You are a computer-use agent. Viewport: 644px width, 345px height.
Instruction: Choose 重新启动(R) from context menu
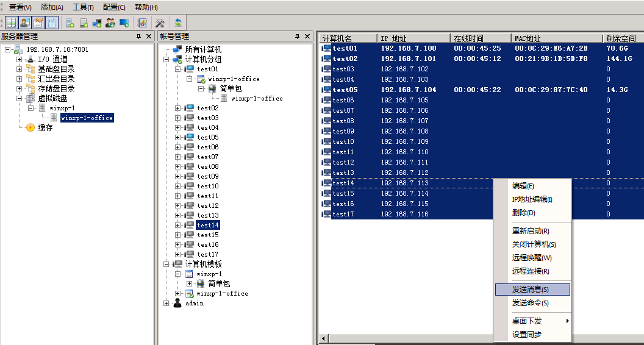(532, 231)
